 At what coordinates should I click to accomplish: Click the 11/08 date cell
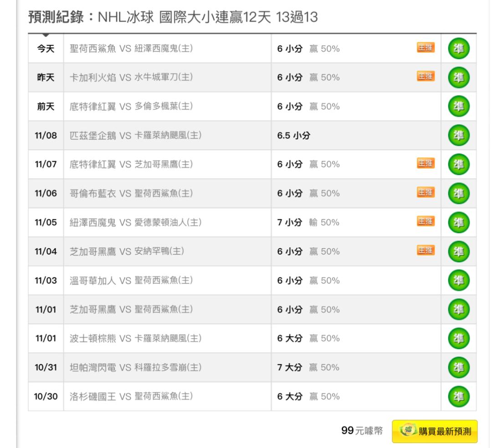(x=46, y=135)
